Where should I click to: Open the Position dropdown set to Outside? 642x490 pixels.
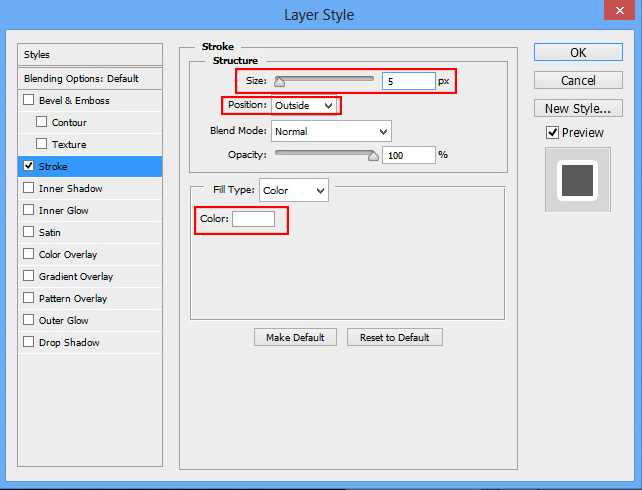(x=305, y=105)
